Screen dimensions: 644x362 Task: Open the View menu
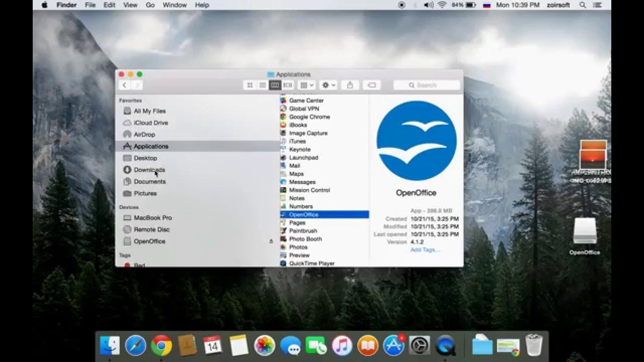coord(130,5)
